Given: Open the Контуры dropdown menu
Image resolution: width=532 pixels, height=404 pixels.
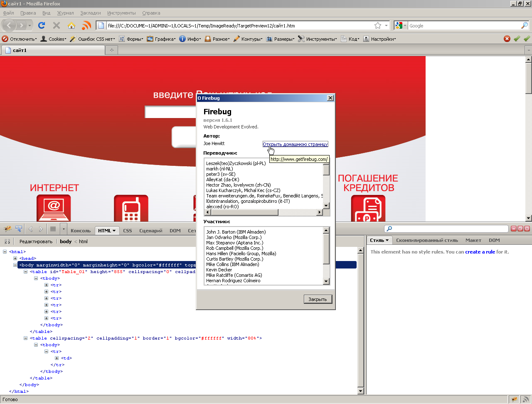Looking at the screenshot, I should click(x=248, y=39).
